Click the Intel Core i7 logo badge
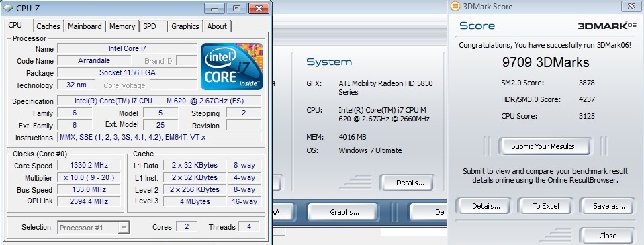644x245 pixels. click(232, 66)
